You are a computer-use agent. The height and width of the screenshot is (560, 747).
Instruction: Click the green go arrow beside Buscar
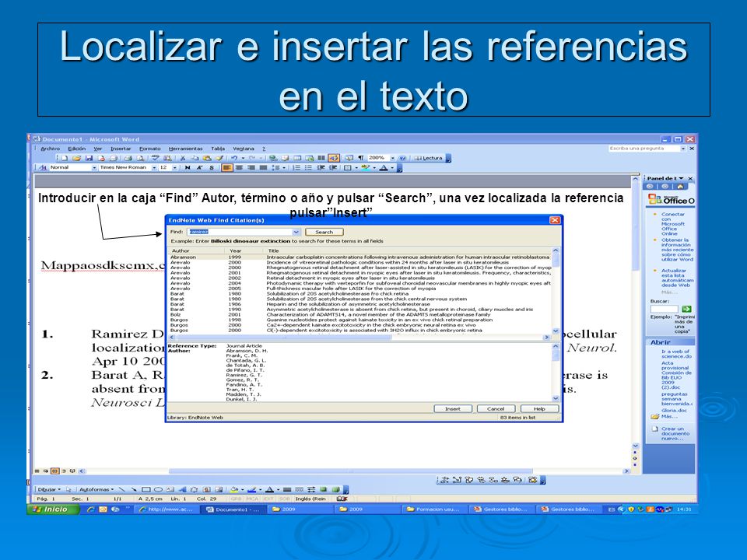click(x=686, y=309)
